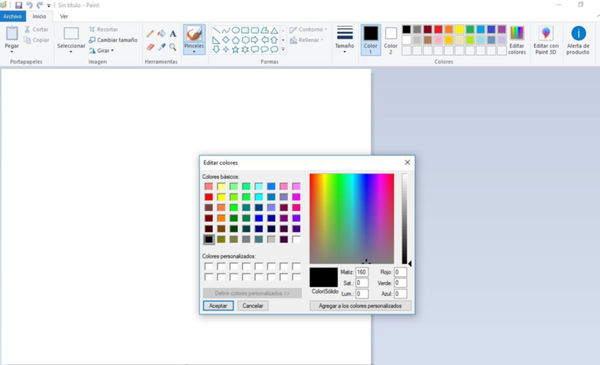600x365 pixels.
Task: Click inside the color spectrum field
Action: click(x=352, y=218)
